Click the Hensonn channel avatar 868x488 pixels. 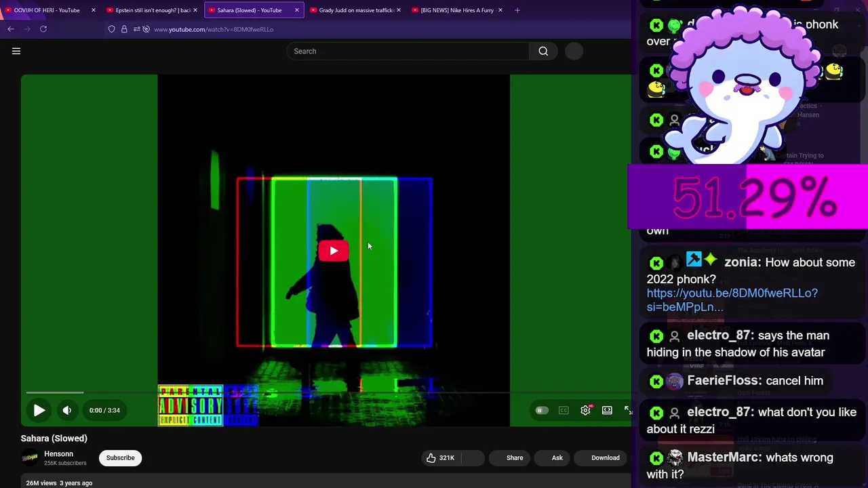30,457
